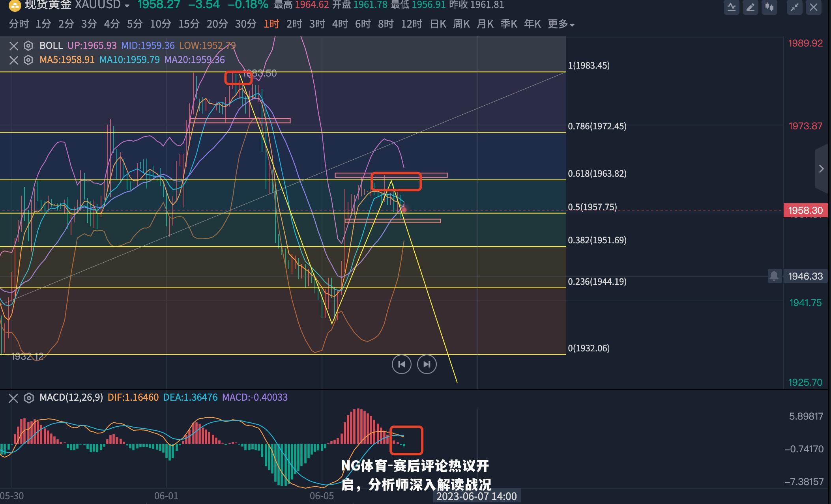Select the 2时 timeframe
This screenshot has height=504, width=831.
294,24
